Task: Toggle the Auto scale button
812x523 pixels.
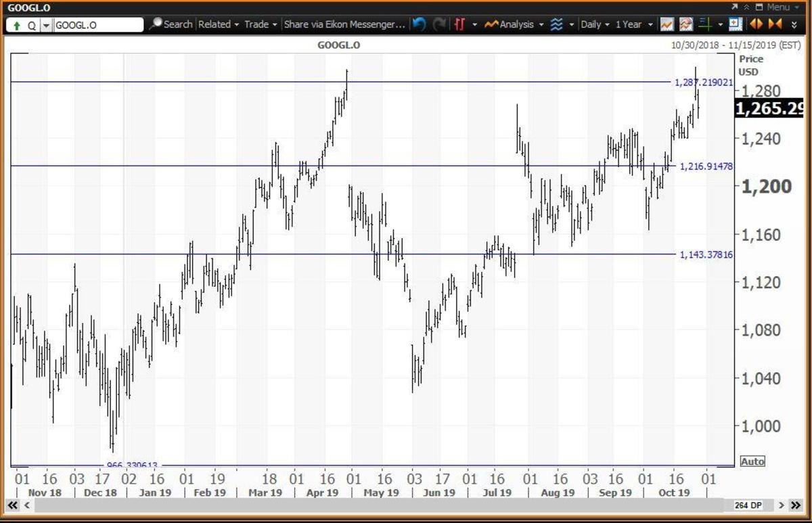Action: (x=752, y=461)
